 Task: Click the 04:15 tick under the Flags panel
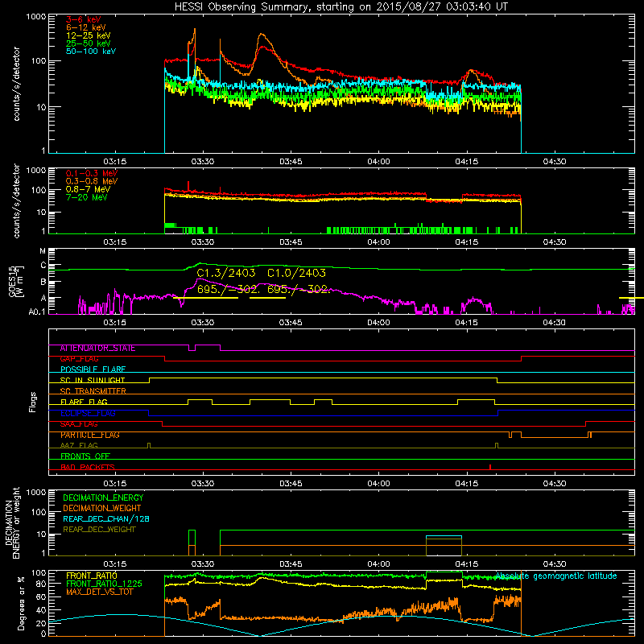click(x=467, y=484)
